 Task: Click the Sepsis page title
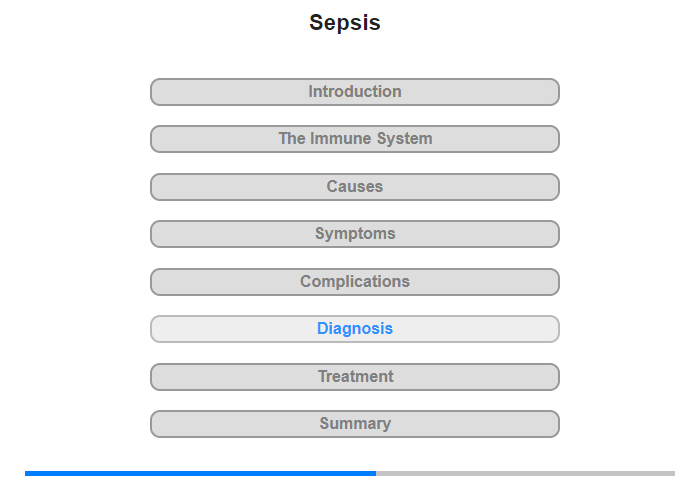345,22
